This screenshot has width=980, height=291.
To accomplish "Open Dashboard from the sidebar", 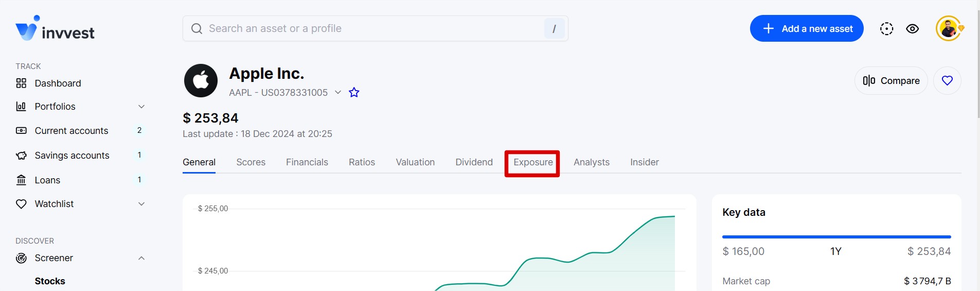I will click(x=58, y=83).
